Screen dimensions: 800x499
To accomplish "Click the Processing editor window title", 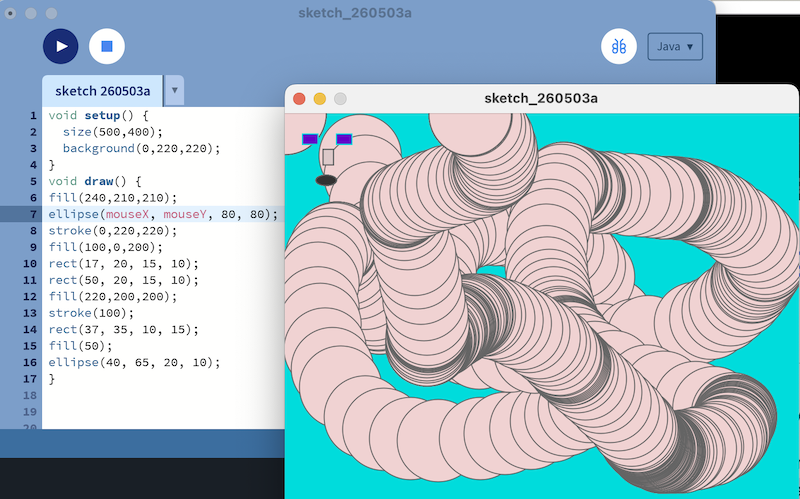I will click(355, 13).
